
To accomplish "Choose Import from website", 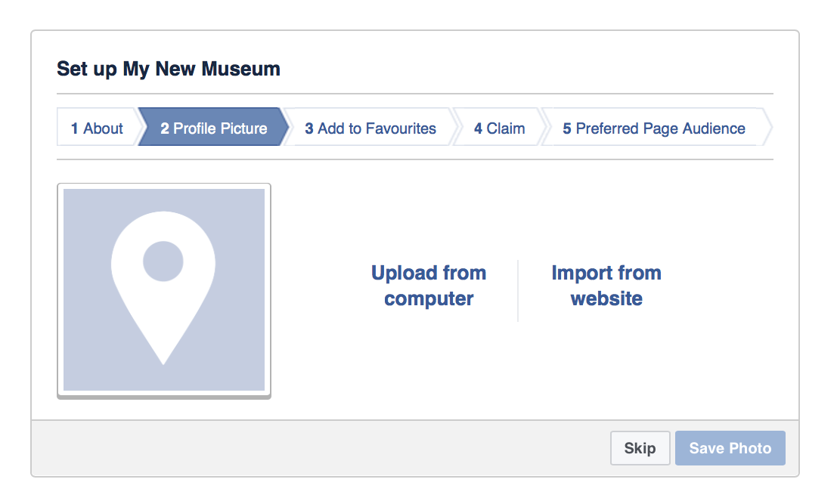I will (606, 286).
